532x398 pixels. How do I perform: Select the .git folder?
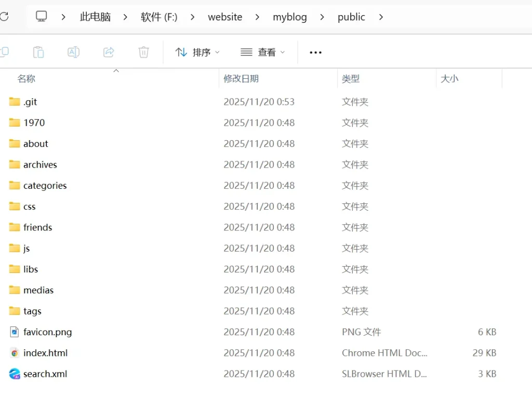(x=30, y=102)
